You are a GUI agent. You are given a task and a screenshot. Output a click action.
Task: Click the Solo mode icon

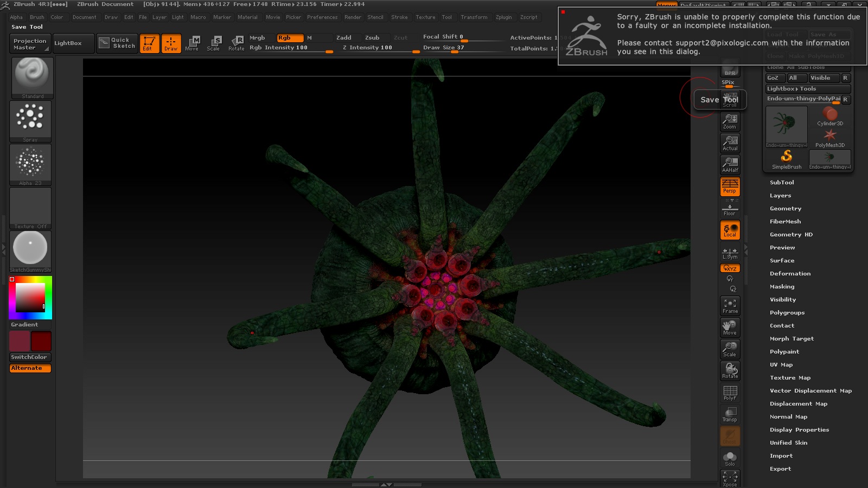click(x=730, y=459)
